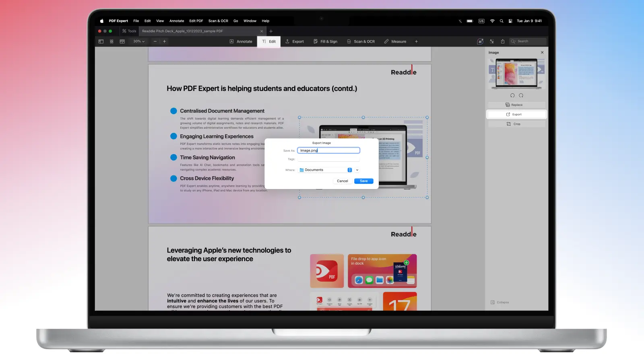This screenshot has height=362, width=644.
Task: Open the View menu
Action: tap(160, 21)
